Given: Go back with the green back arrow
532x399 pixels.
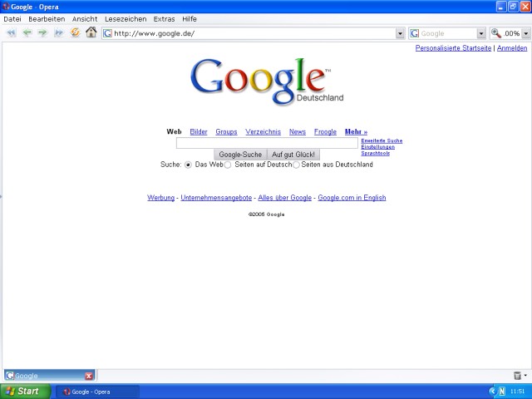Looking at the screenshot, I should tap(27, 33).
